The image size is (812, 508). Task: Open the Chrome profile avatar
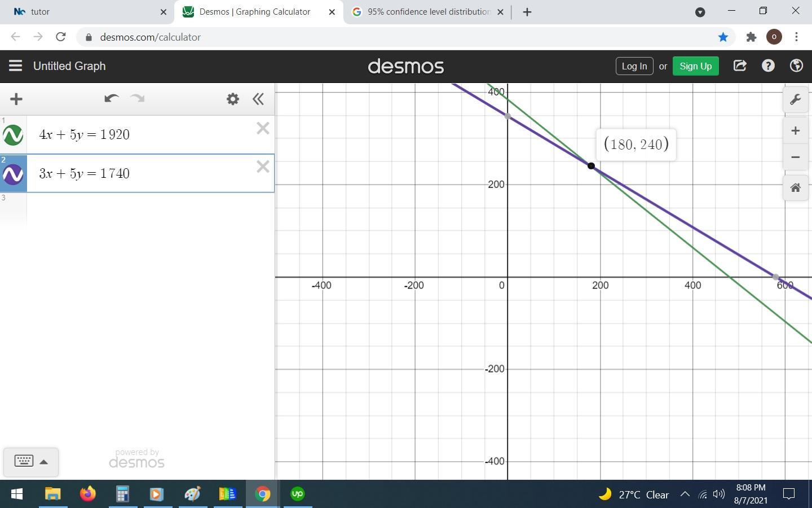[774, 37]
